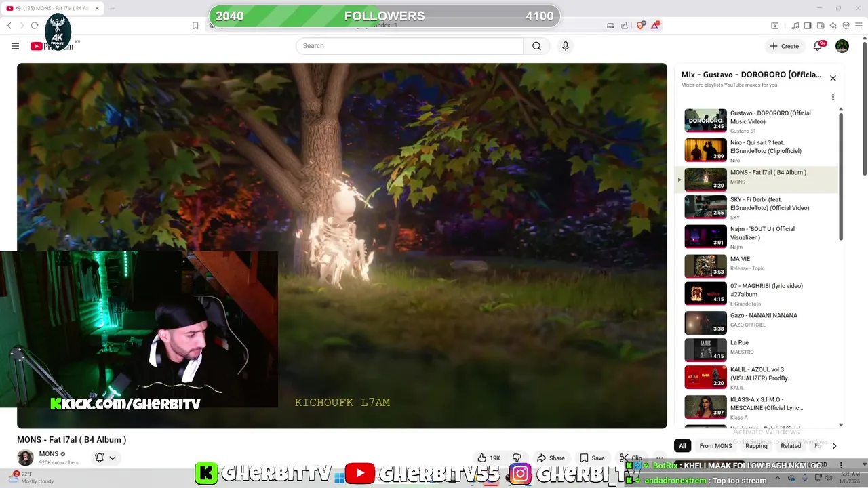Viewport: 868px width, 488px height.
Task: Go back with browser back arrow
Action: (9, 26)
